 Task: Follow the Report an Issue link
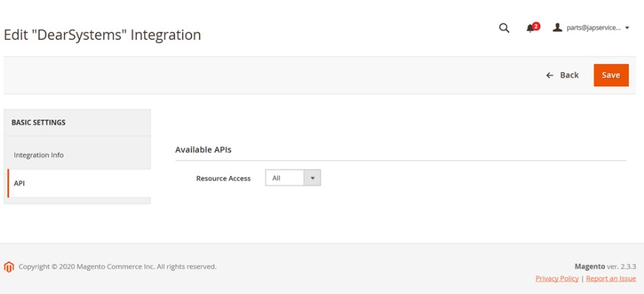tap(611, 278)
